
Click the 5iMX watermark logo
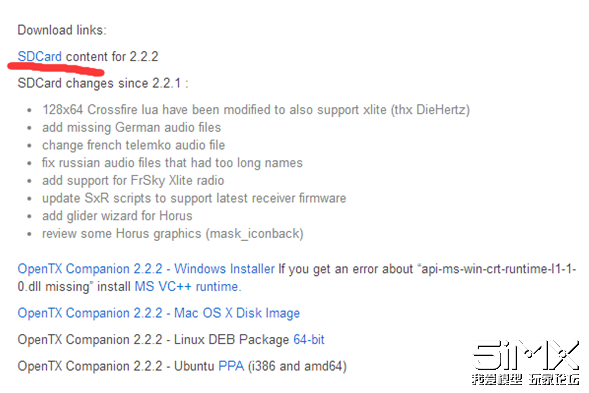(526, 355)
